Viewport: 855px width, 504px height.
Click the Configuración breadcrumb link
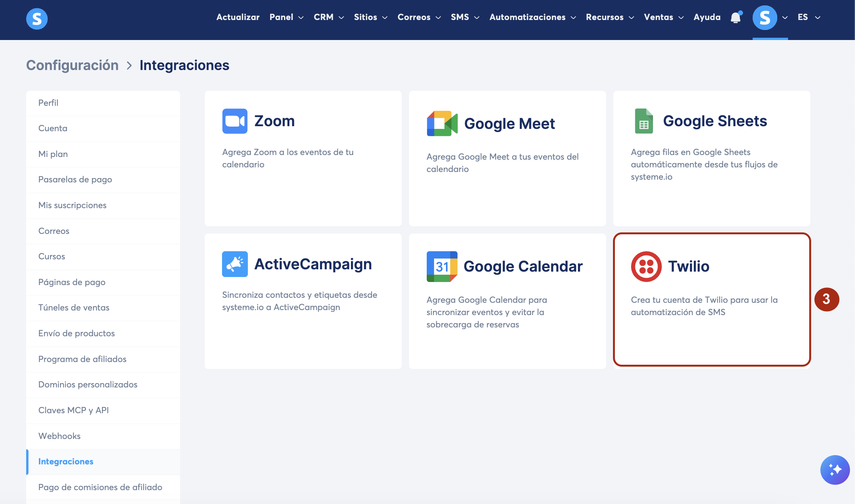(72, 65)
